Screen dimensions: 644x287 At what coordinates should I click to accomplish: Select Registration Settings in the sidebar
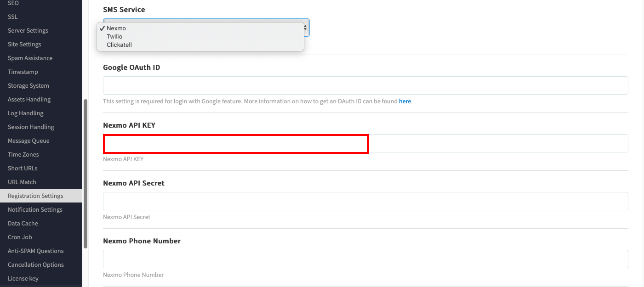(x=41, y=196)
